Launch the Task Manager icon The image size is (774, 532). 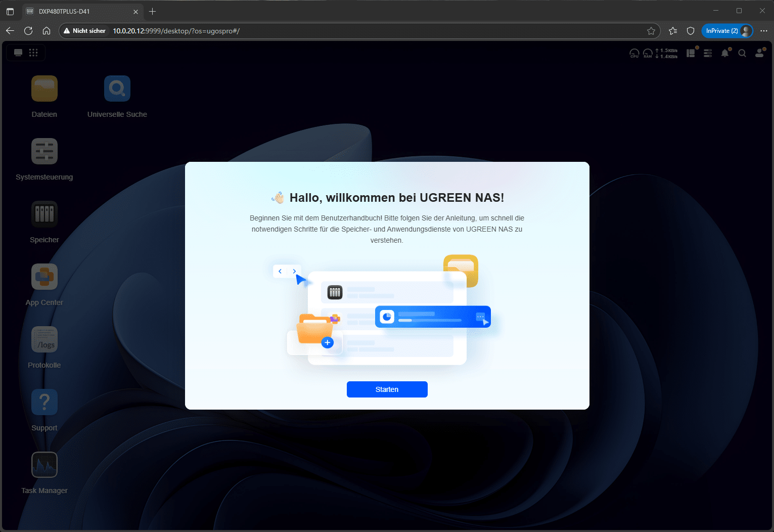tap(44, 465)
